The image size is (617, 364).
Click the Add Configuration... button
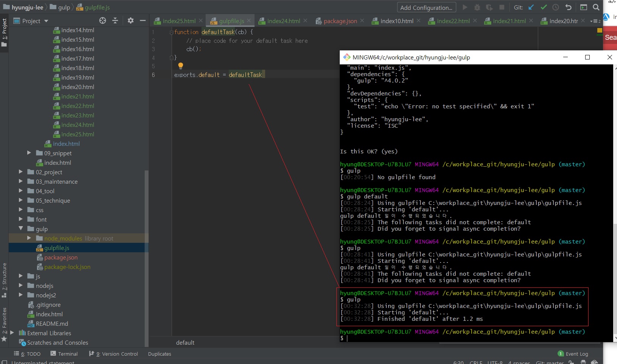click(x=426, y=8)
